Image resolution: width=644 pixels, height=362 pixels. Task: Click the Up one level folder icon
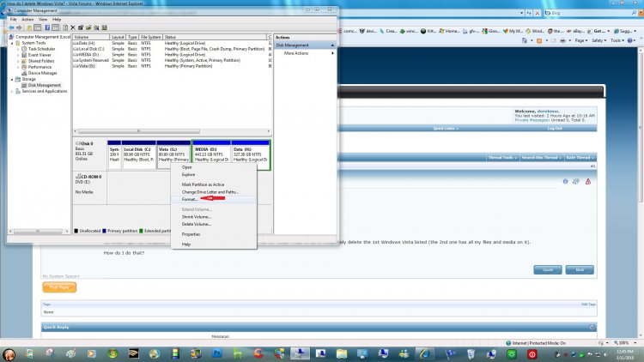pyautogui.click(x=29, y=27)
